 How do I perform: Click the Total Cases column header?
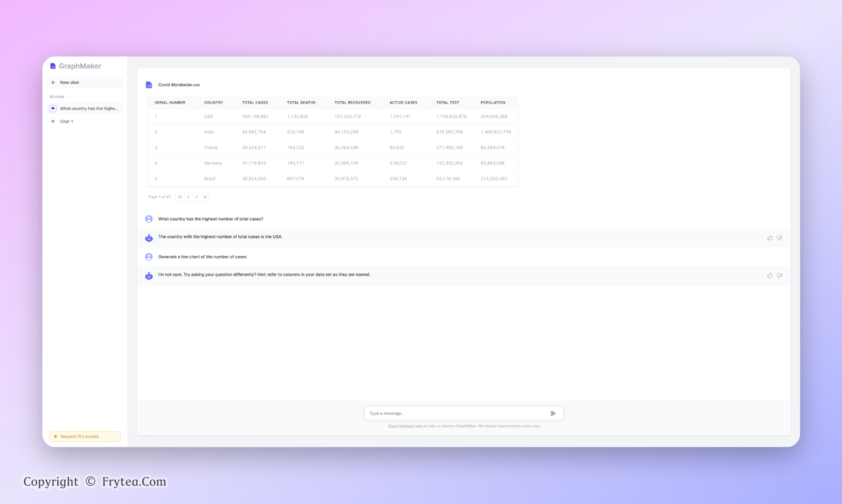tap(255, 103)
